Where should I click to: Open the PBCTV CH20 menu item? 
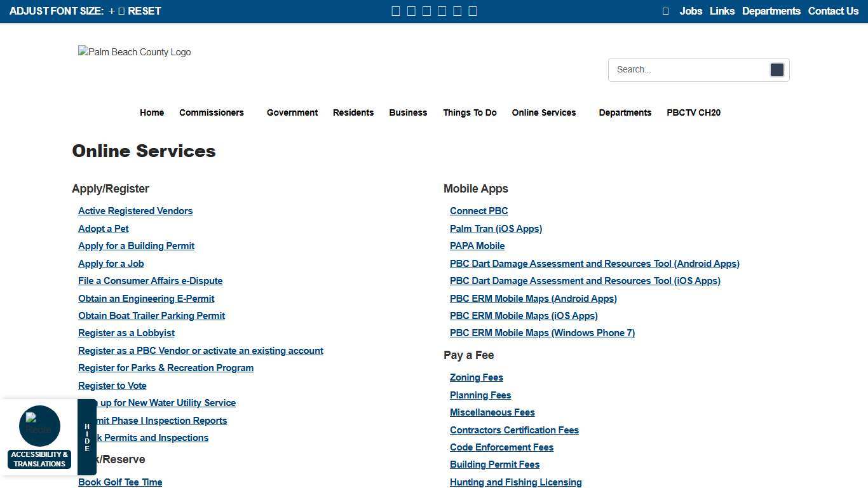693,112
